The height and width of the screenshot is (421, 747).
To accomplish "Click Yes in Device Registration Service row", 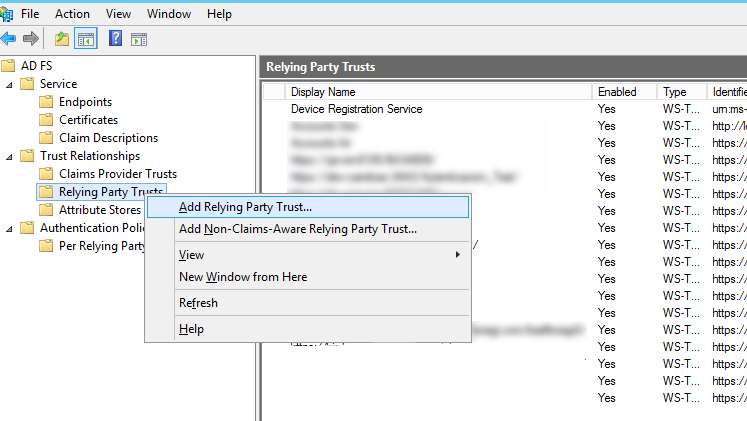I will 606,109.
